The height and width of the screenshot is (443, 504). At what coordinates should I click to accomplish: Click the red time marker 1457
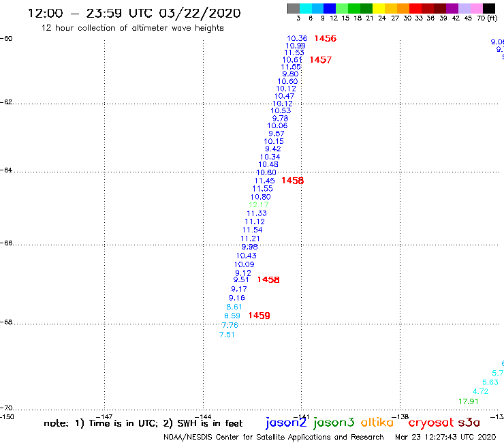pyautogui.click(x=321, y=60)
